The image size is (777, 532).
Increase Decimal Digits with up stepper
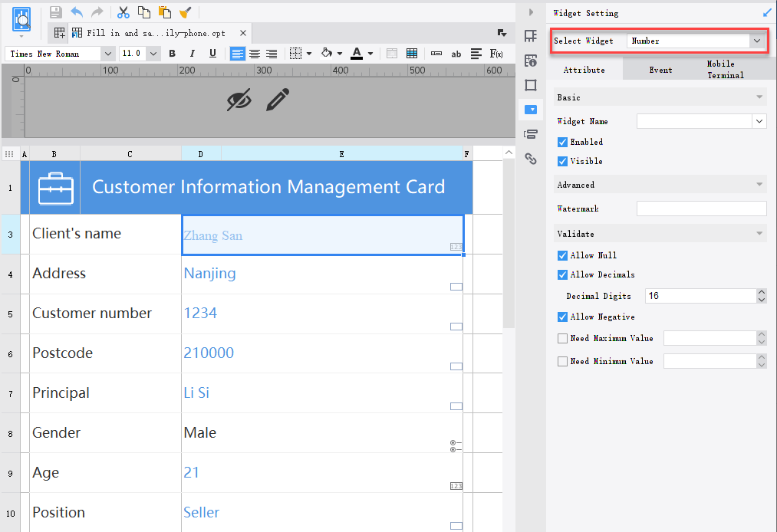point(762,292)
